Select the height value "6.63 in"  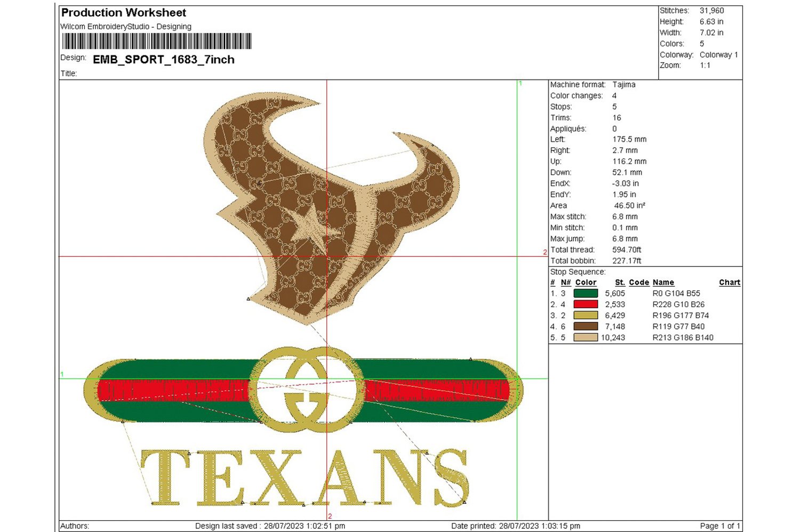711,22
